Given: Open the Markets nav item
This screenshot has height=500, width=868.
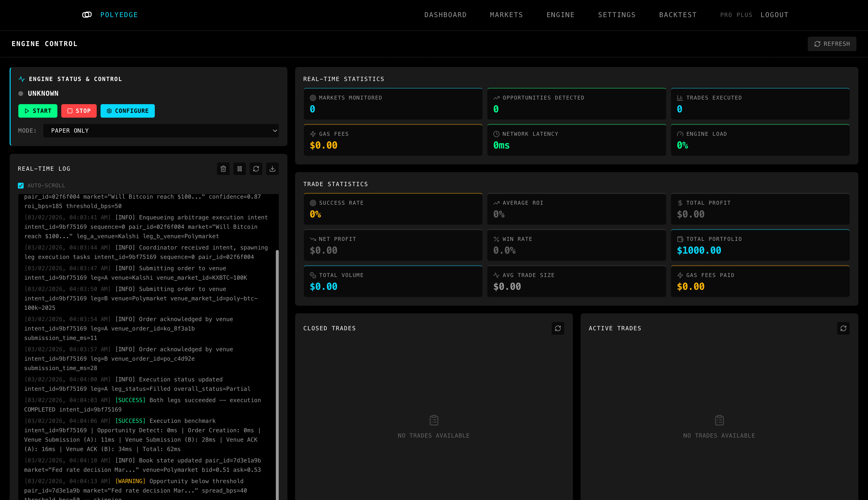Looking at the screenshot, I should point(506,15).
